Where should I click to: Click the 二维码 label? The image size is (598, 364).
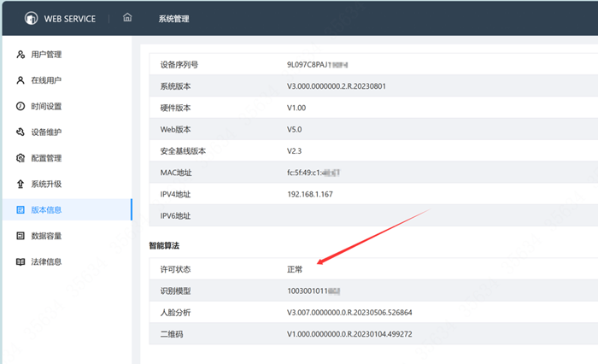[x=172, y=334]
